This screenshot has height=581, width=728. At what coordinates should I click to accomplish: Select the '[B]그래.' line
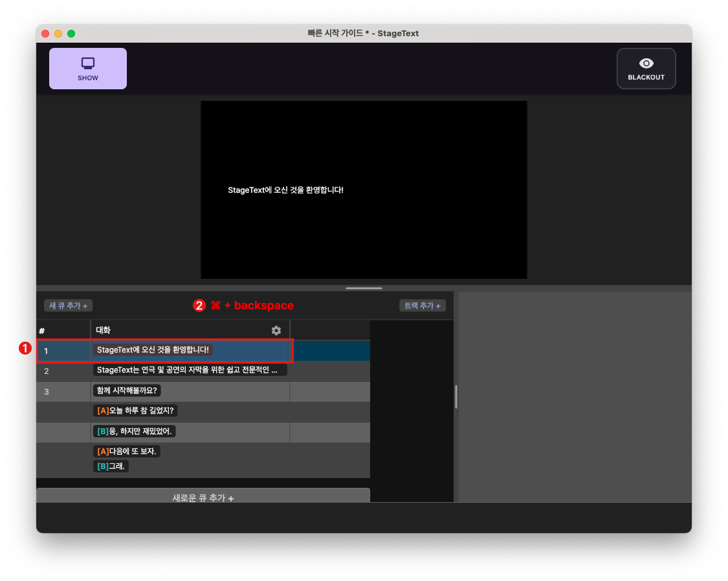pos(111,466)
